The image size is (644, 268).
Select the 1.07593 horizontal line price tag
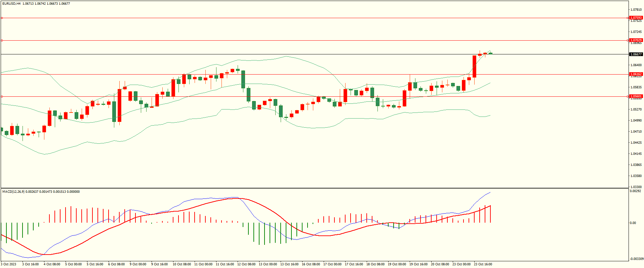[x=636, y=18]
